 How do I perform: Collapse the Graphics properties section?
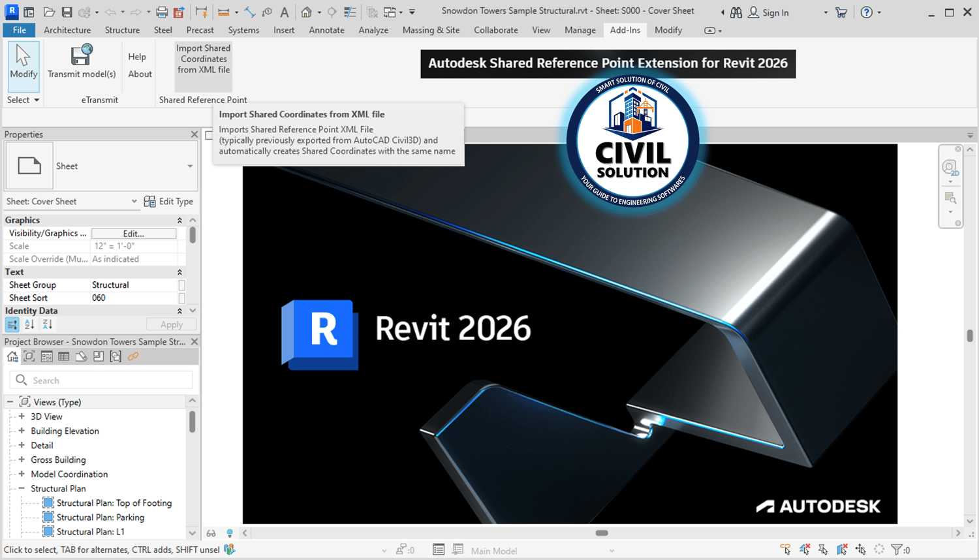(x=179, y=220)
